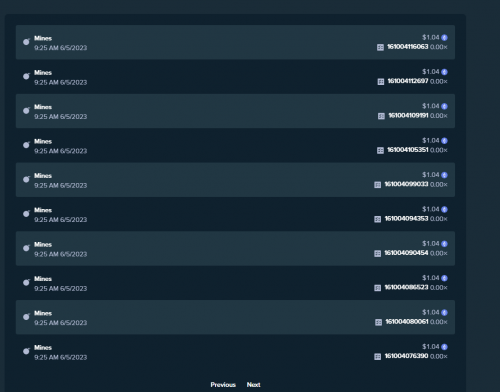Click the bet slip icon left of 161004116063
The image size is (500, 392).
pos(380,47)
